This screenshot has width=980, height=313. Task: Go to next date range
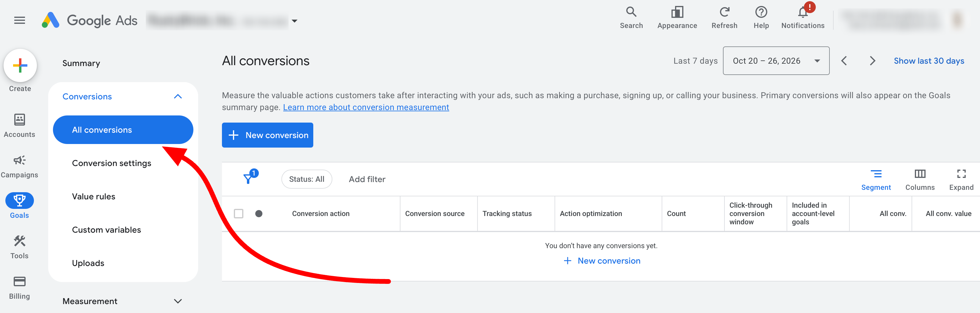[872, 61]
